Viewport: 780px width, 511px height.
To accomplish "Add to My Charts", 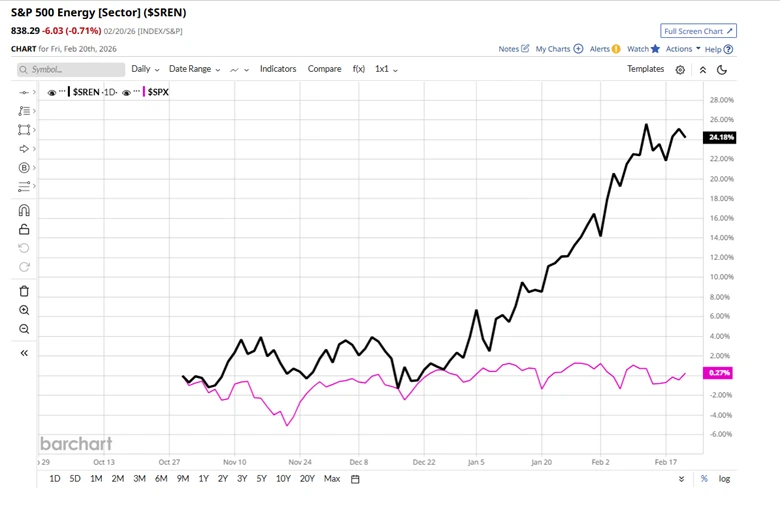I will tap(559, 49).
